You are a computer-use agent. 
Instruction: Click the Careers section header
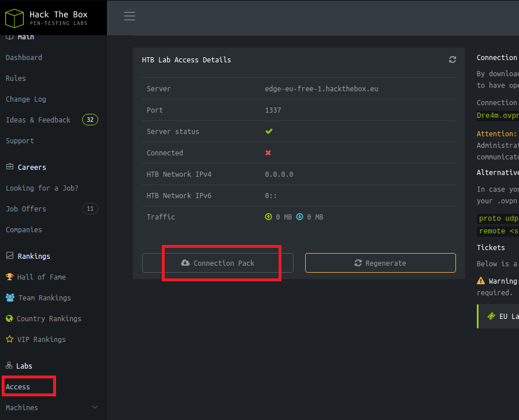(32, 167)
